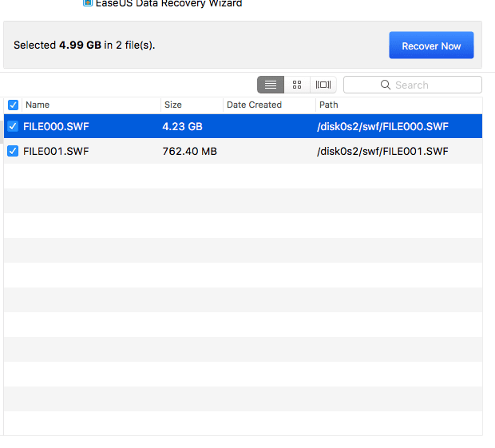495x448 pixels.
Task: Sort files by the Date Created column
Action: [x=268, y=105]
